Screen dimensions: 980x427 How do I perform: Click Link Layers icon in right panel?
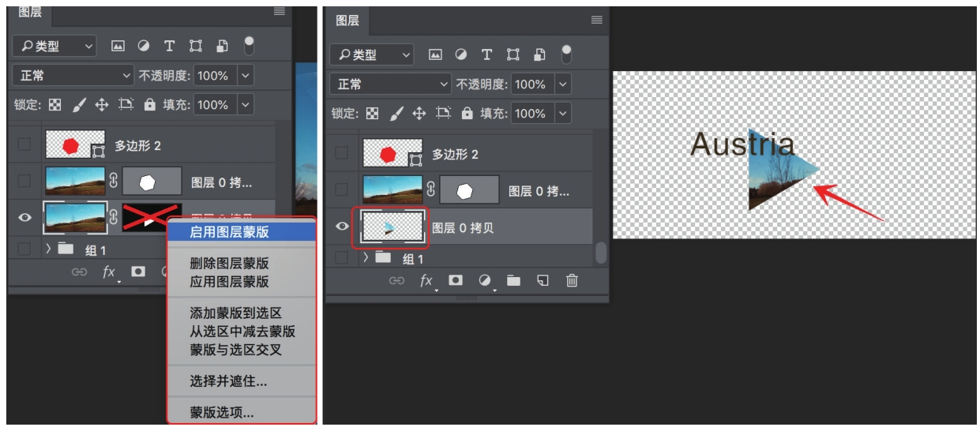[396, 281]
